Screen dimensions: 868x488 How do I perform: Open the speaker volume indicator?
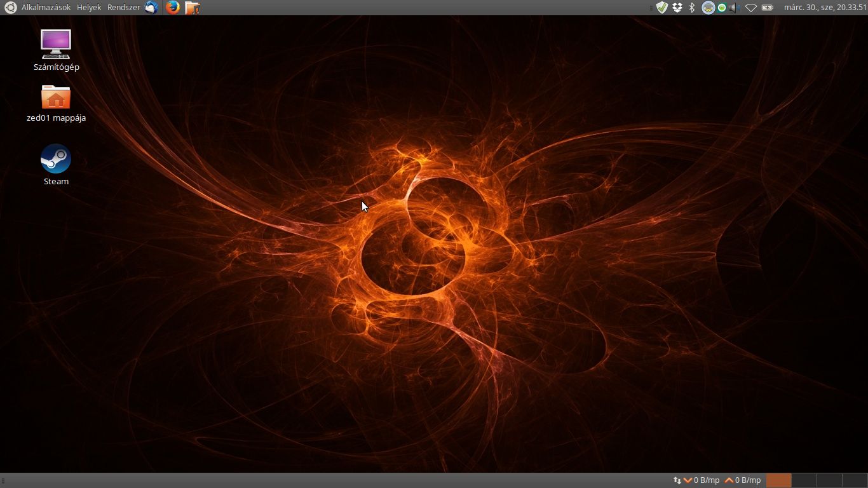click(734, 8)
